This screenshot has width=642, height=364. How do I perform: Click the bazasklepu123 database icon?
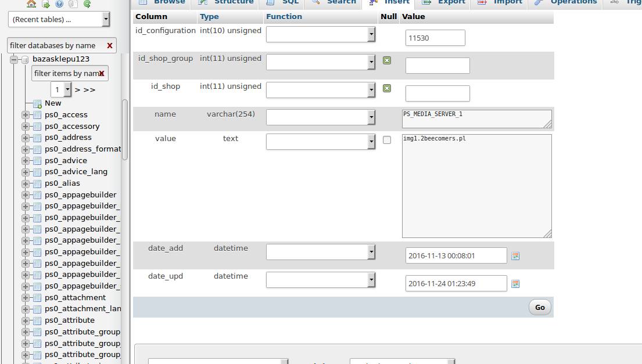[25, 60]
